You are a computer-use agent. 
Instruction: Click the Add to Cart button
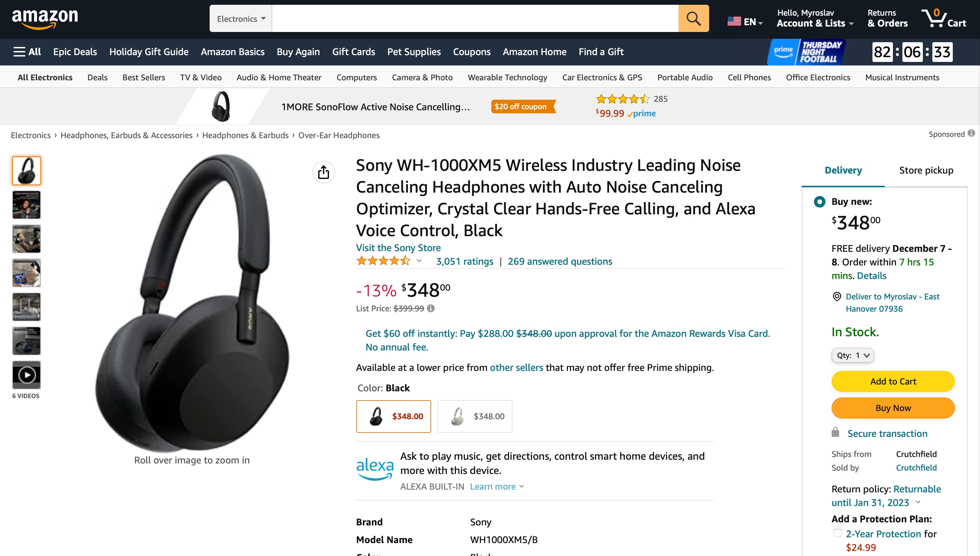(x=893, y=381)
